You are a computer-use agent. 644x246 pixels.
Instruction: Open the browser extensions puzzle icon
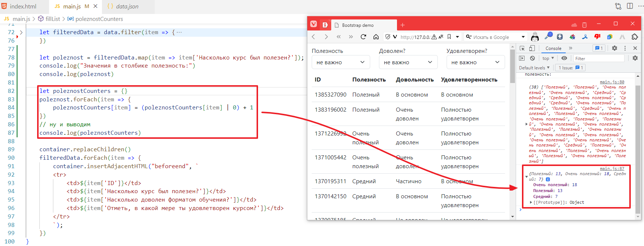634,37
